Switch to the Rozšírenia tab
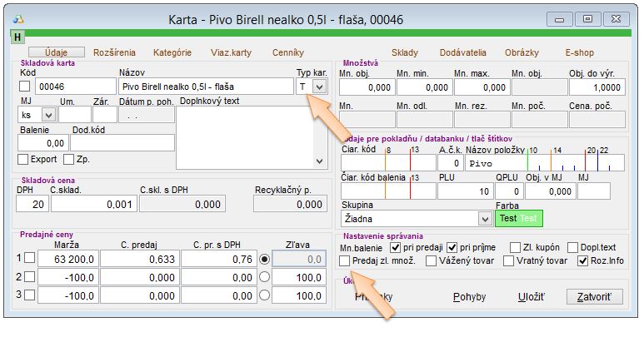 (x=114, y=52)
